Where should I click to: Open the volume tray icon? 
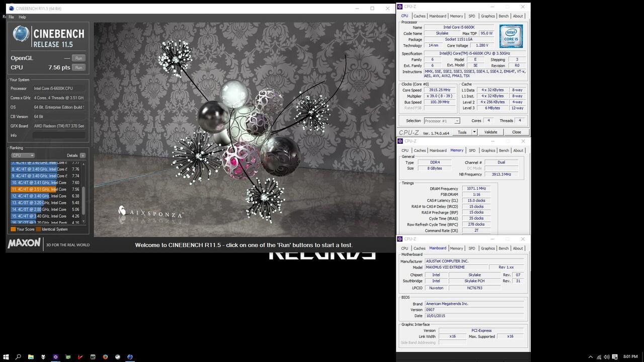[607, 357]
